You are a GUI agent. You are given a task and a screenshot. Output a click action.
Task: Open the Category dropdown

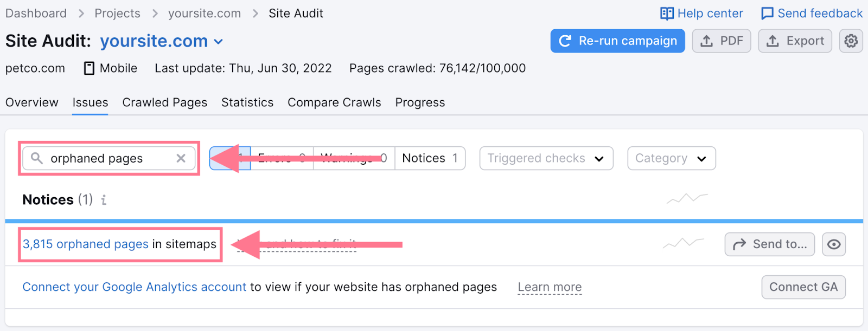click(x=671, y=158)
